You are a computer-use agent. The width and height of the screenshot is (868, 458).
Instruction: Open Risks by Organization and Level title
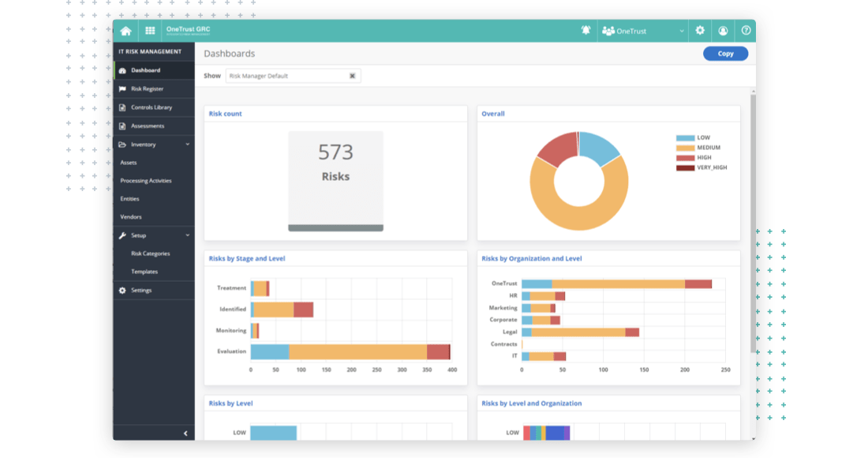pos(531,259)
